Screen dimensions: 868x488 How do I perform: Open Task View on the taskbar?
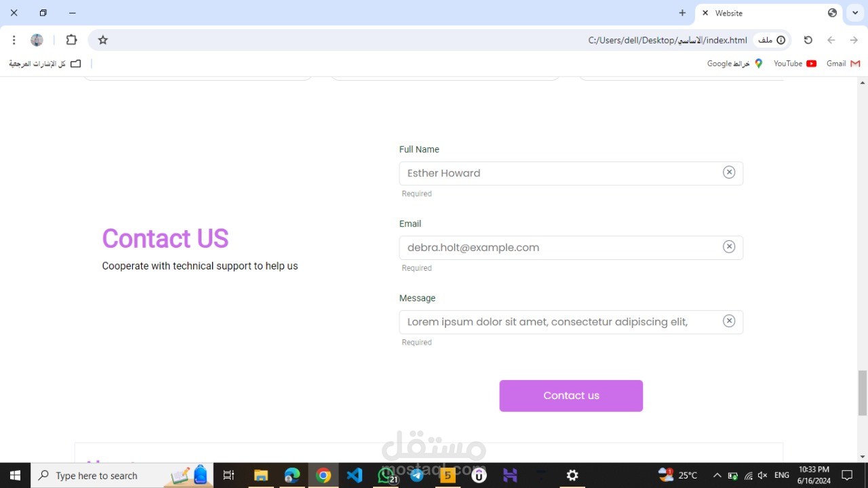[229, 475]
